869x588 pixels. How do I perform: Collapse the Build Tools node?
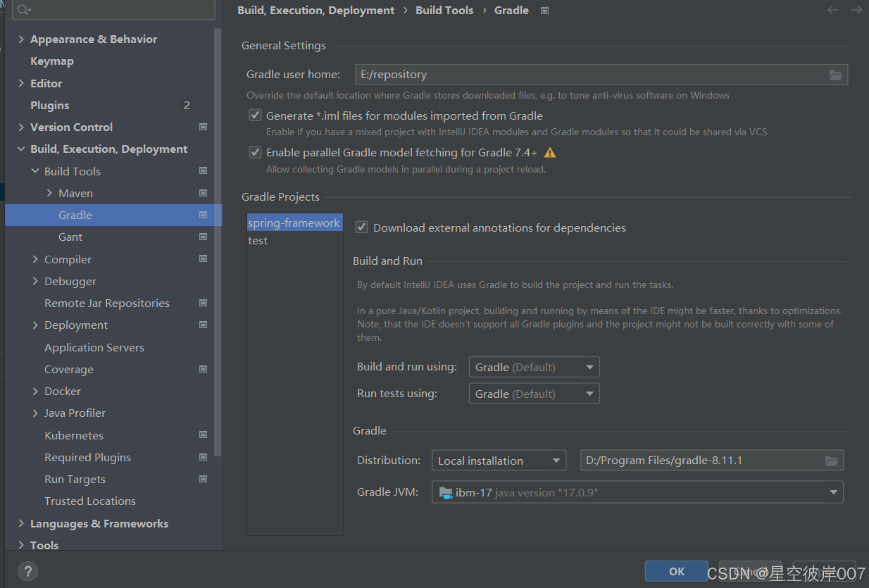pyautogui.click(x=35, y=171)
